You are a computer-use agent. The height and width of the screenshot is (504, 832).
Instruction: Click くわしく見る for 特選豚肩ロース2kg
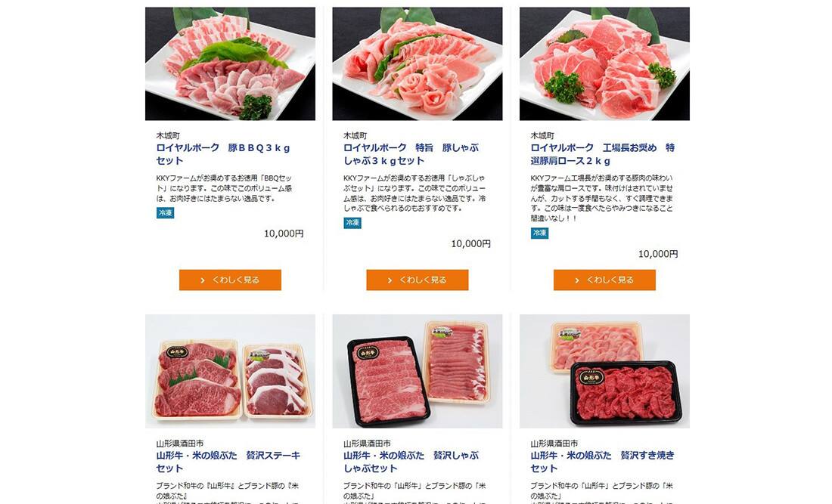point(604,280)
